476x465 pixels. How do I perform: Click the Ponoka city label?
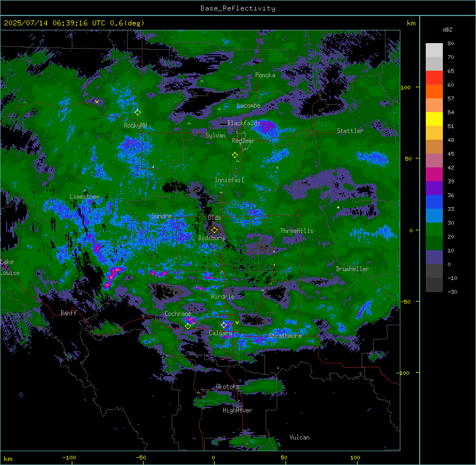click(x=265, y=75)
